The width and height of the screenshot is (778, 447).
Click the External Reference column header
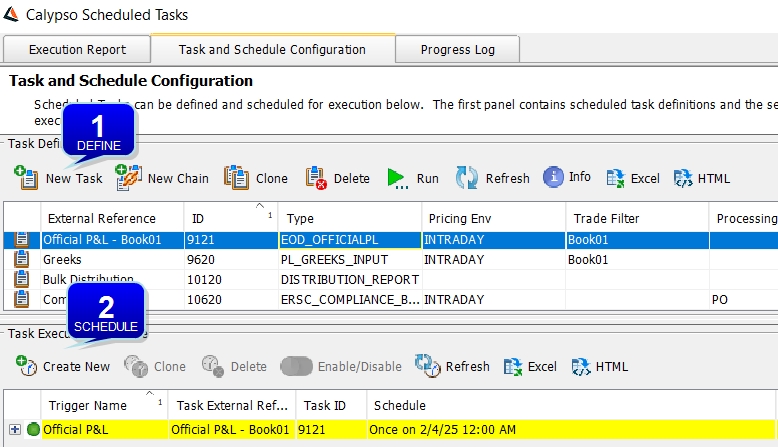coord(112,218)
